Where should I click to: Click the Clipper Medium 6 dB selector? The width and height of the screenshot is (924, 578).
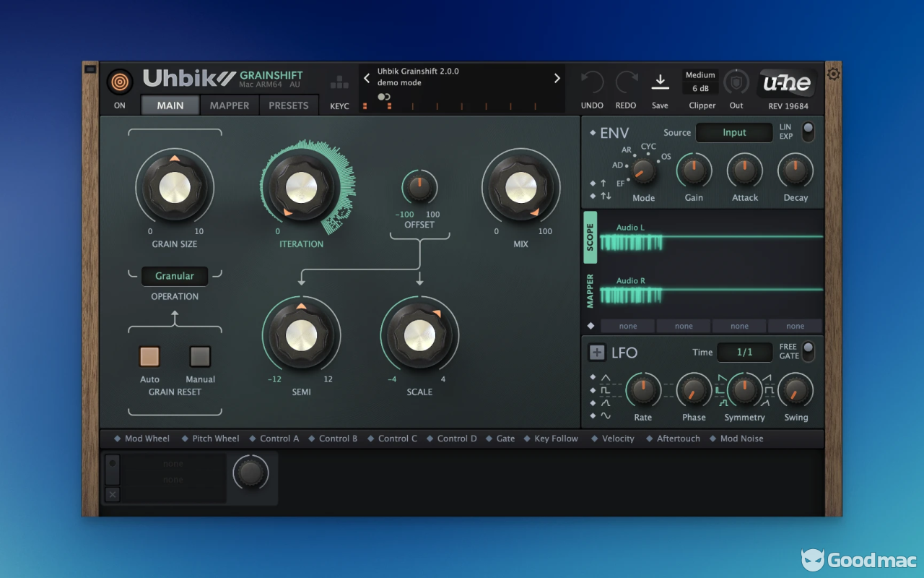pyautogui.click(x=700, y=82)
